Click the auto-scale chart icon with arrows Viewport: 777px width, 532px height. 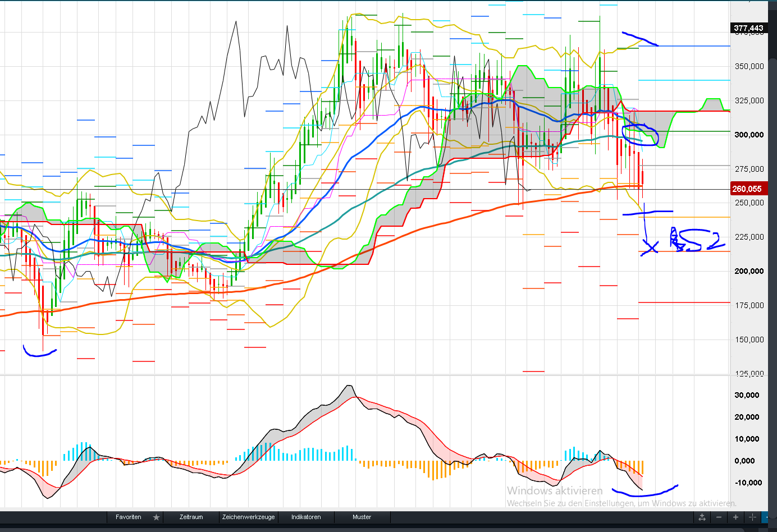(702, 517)
